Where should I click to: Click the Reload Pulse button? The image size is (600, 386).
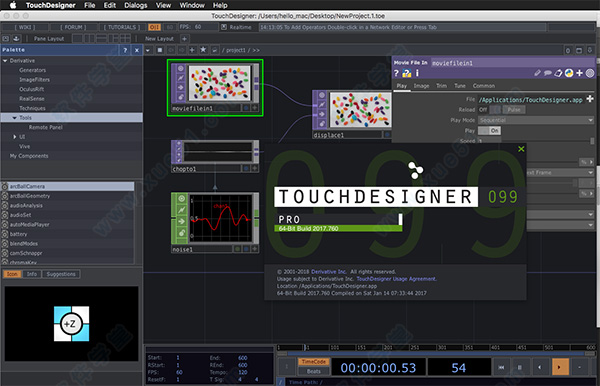point(514,109)
